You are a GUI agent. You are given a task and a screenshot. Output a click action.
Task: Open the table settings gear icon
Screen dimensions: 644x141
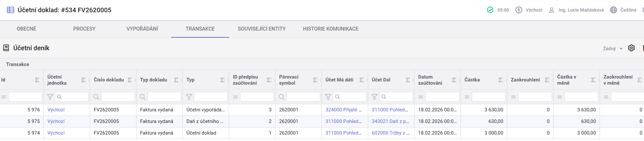tap(631, 48)
